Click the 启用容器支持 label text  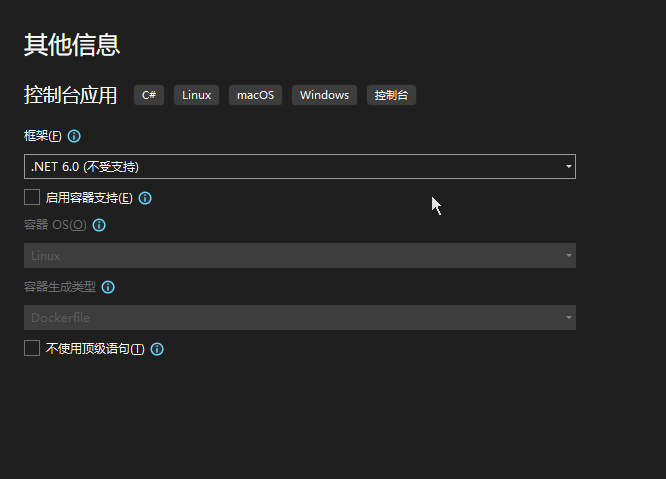(x=89, y=198)
